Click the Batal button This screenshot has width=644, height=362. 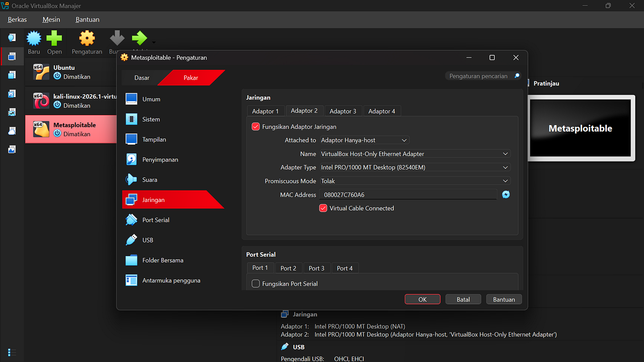[x=463, y=299]
